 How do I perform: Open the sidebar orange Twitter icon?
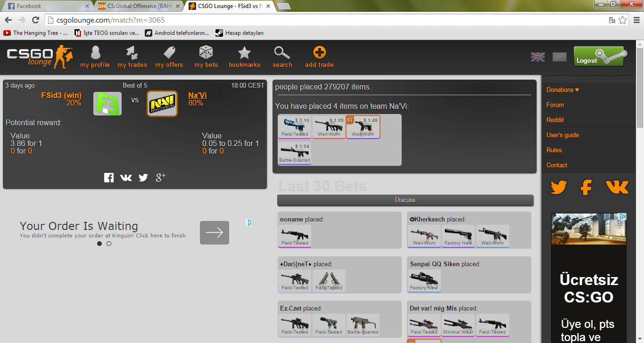(x=559, y=188)
